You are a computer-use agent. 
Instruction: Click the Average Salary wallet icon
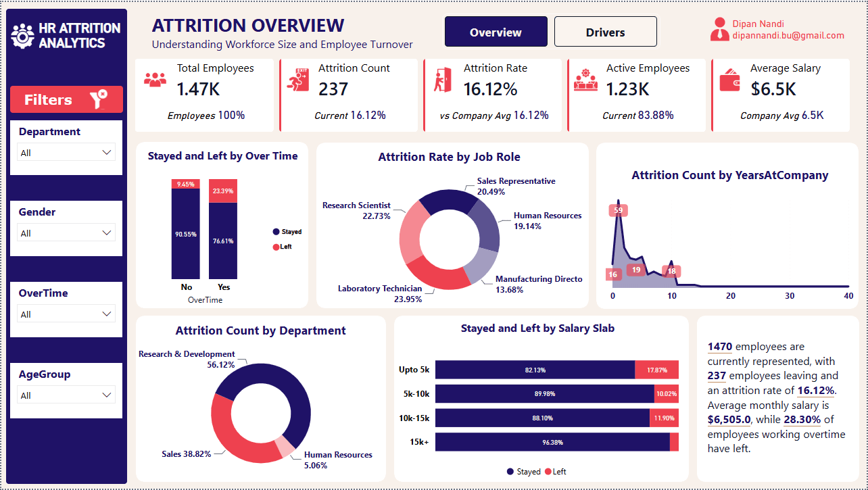click(x=731, y=80)
